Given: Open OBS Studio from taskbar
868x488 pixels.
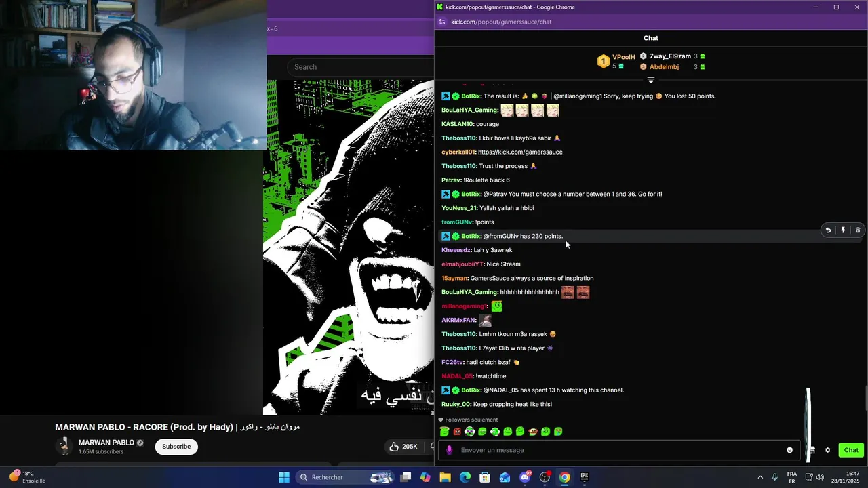Looking at the screenshot, I should pos(545,477).
